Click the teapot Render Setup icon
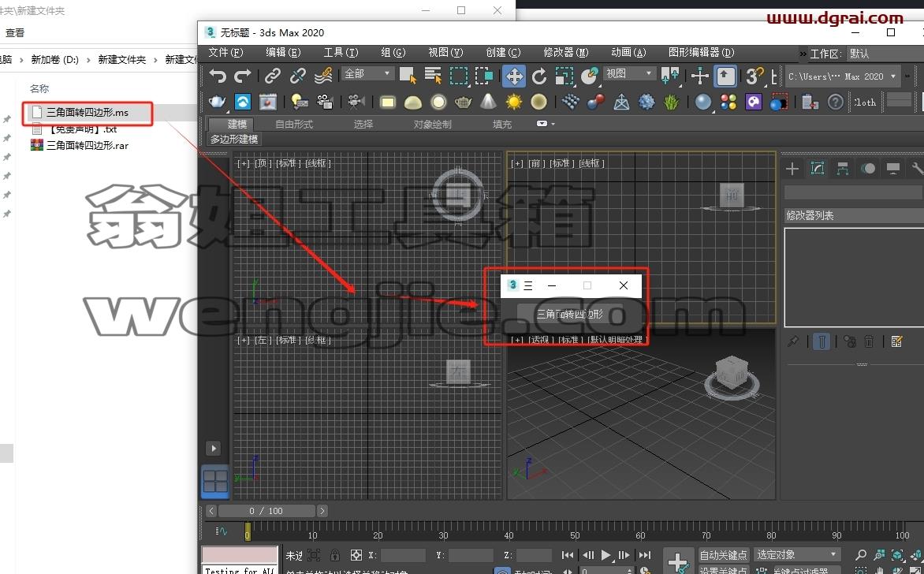Image resolution: width=924 pixels, height=574 pixels. pyautogui.click(x=218, y=102)
